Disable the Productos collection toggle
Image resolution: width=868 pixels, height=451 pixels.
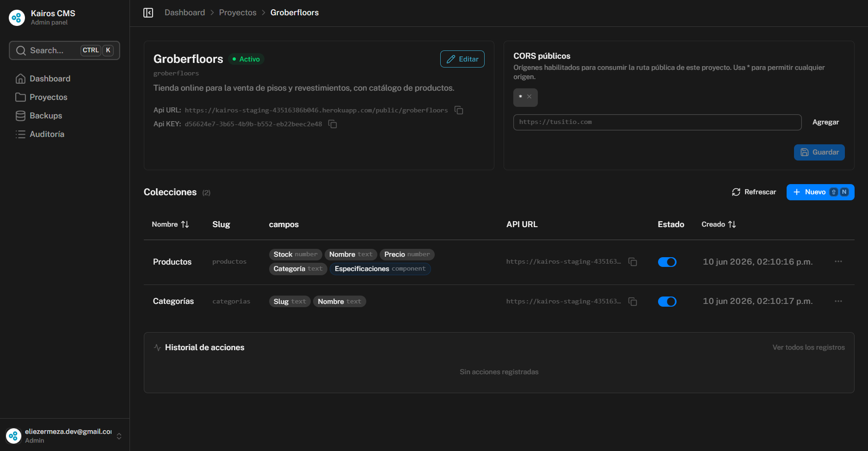[x=667, y=262]
